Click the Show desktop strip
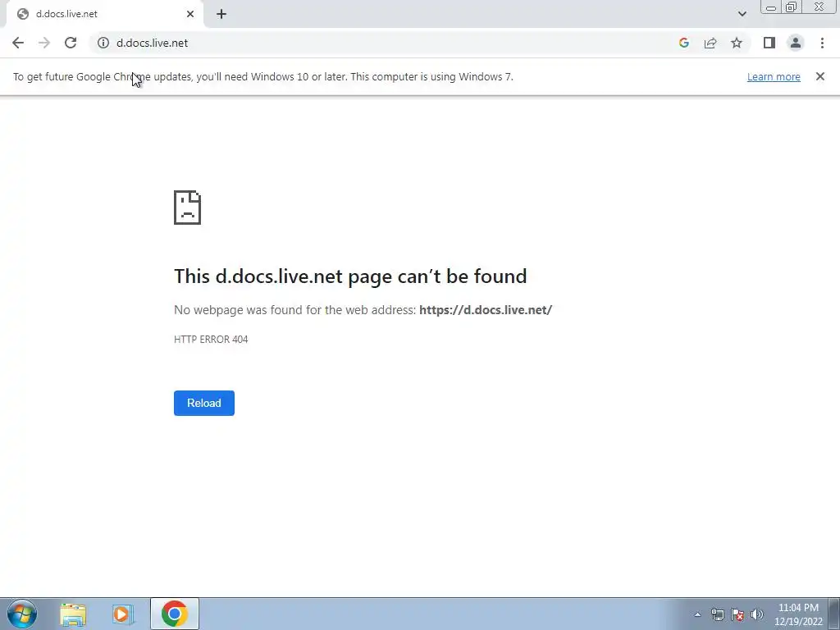Image resolution: width=840 pixels, height=630 pixels. [x=834, y=614]
